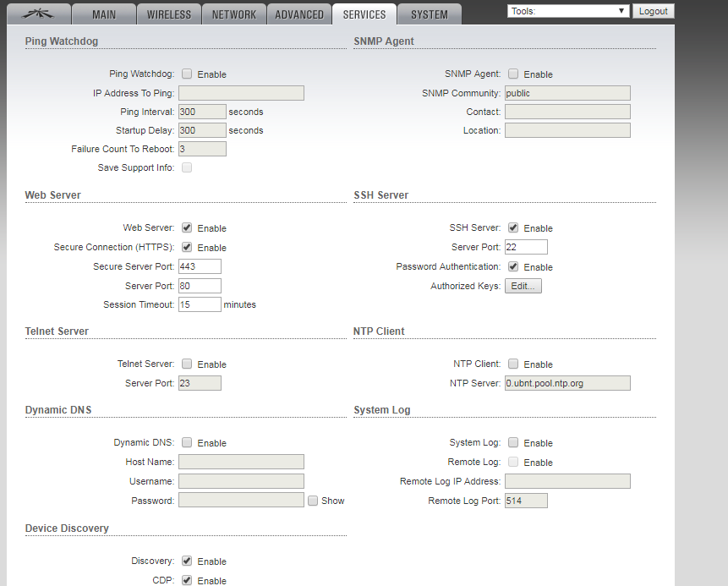Toggle SSH Password Authentication checkbox
Screen dimensions: 728x586
point(513,267)
